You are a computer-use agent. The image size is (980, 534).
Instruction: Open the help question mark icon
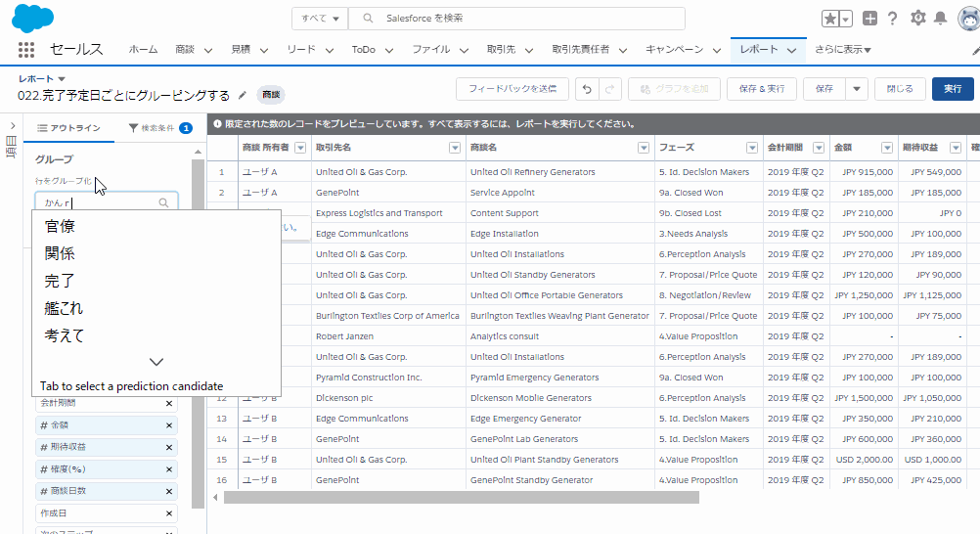point(893,19)
